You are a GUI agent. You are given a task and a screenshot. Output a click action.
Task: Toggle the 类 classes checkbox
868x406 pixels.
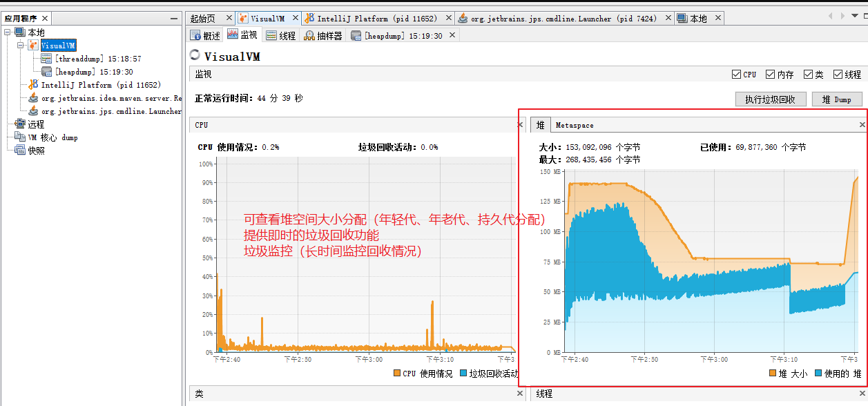809,75
